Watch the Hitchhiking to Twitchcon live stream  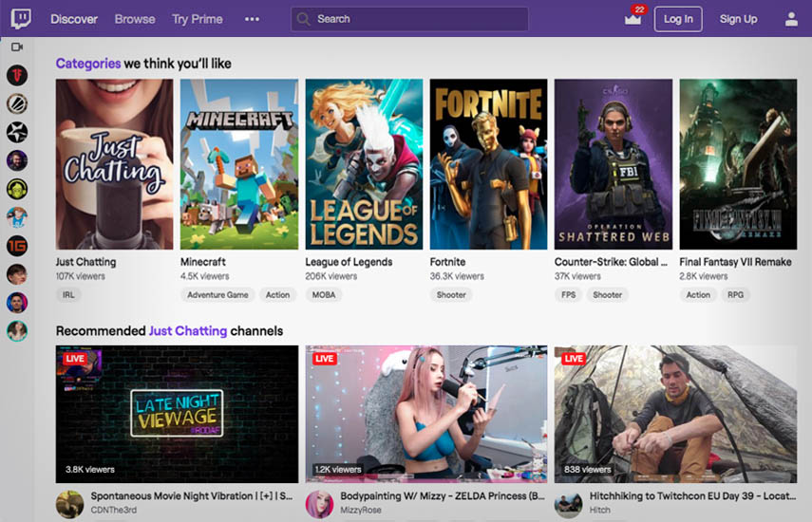pos(676,414)
